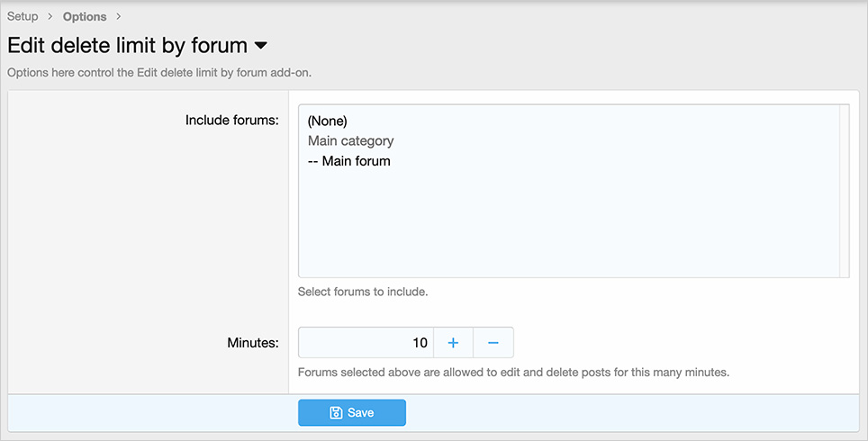Click the chevron after Setup breadcrumb
The height and width of the screenshot is (441, 868).
pyautogui.click(x=50, y=16)
